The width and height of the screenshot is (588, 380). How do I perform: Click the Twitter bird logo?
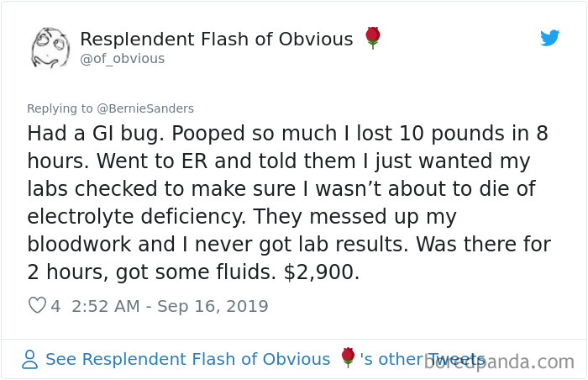[550, 38]
